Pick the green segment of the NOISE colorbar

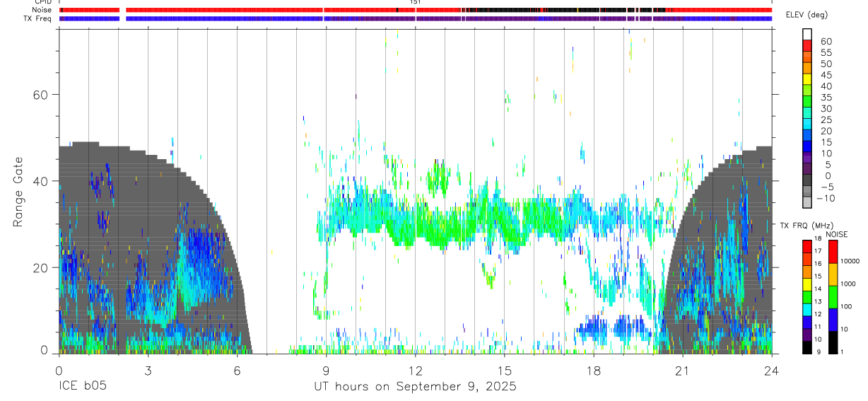click(x=833, y=297)
